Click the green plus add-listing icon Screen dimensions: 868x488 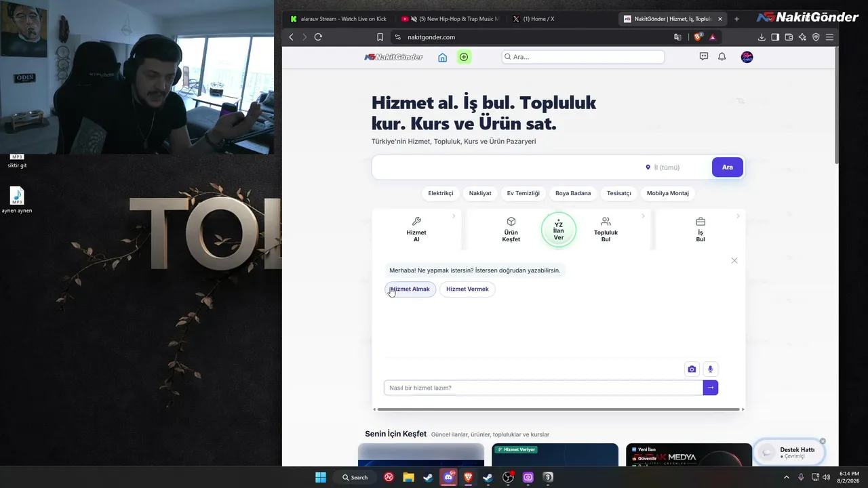[464, 57]
